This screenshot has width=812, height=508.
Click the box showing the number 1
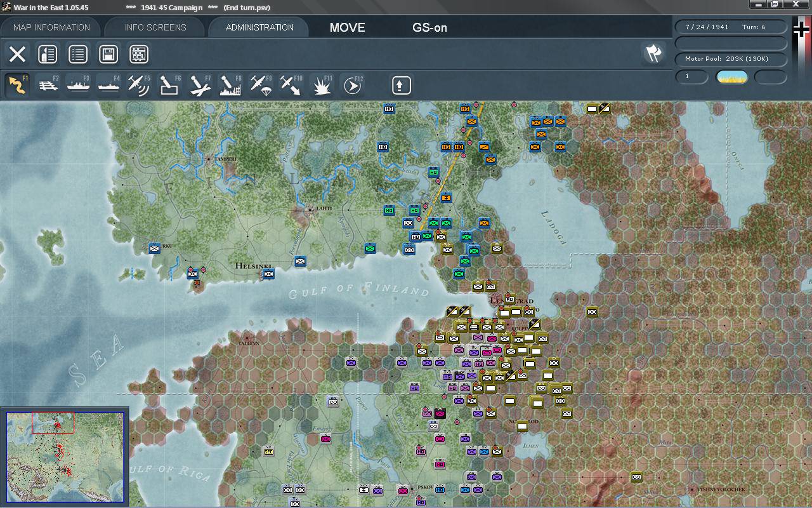(x=691, y=77)
